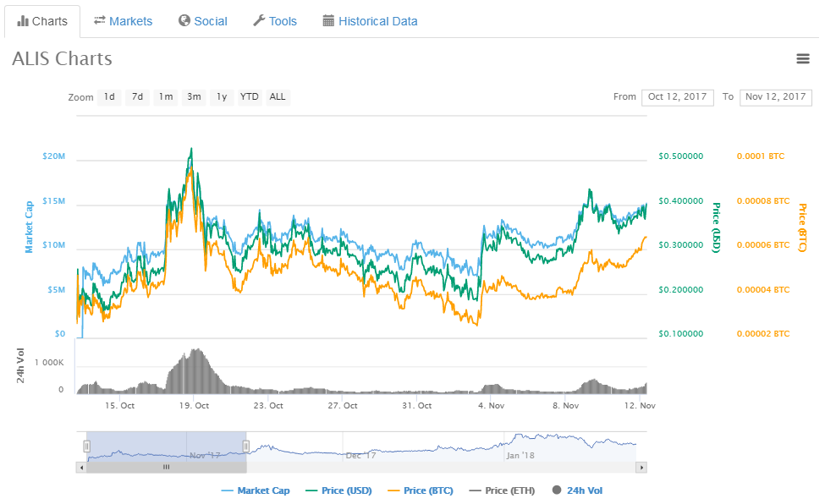Viewport: 836px width, 504px height.
Task: Click the globe icon beside Social
Action: tap(184, 20)
